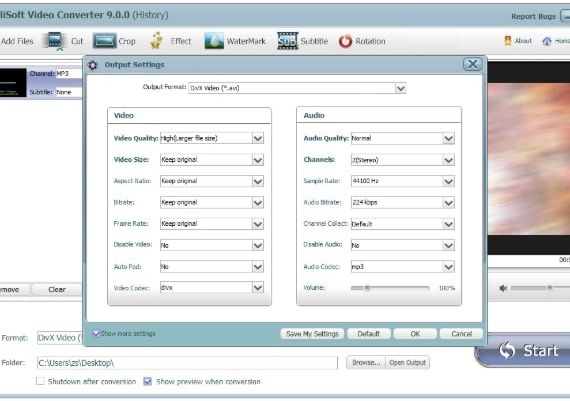Click the Cancel button
Viewport: 570px width, 401px height.
[x=461, y=334]
